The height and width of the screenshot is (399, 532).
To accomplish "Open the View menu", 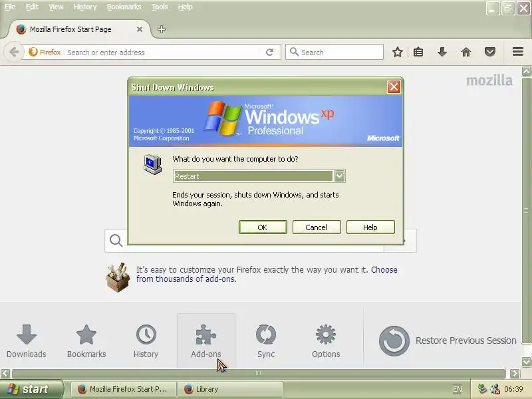I will (x=56, y=7).
